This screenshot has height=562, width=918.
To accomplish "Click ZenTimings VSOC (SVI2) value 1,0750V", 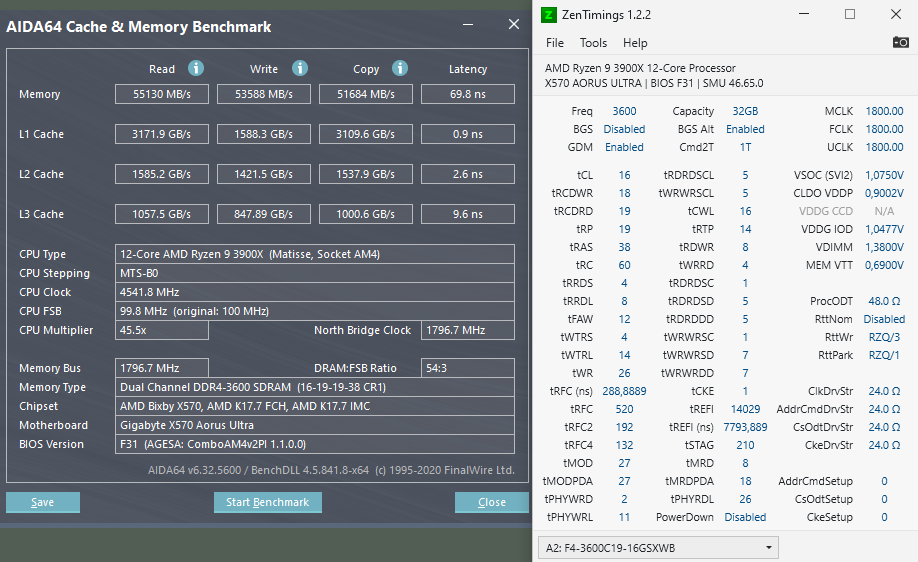I will click(884, 175).
